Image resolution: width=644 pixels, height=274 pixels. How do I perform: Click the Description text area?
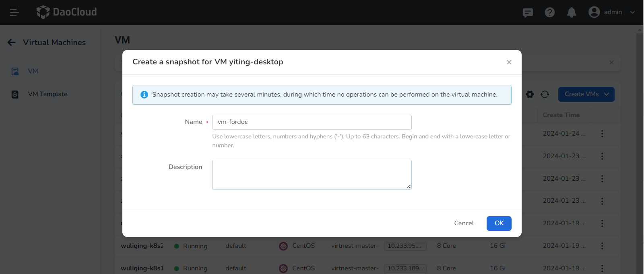pyautogui.click(x=312, y=174)
